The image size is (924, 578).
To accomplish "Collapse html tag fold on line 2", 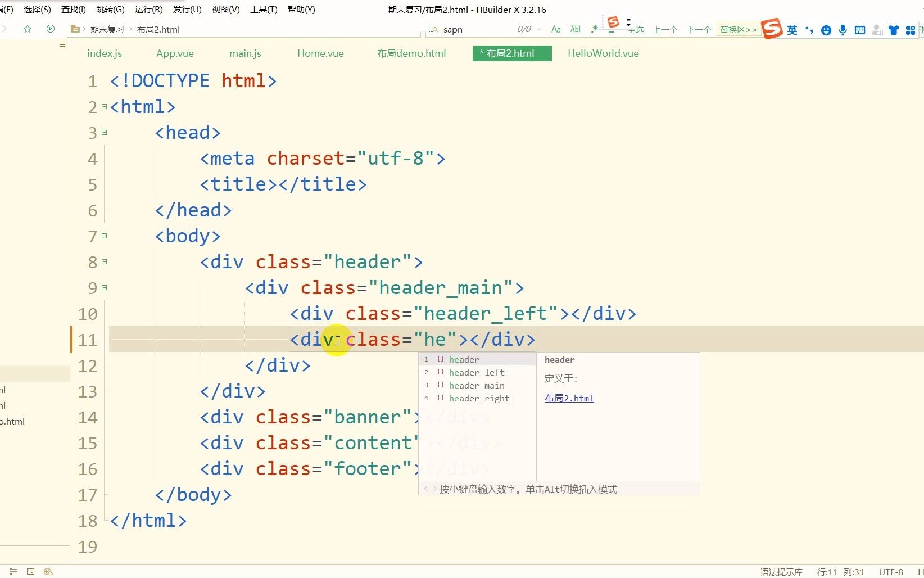I will tap(104, 106).
